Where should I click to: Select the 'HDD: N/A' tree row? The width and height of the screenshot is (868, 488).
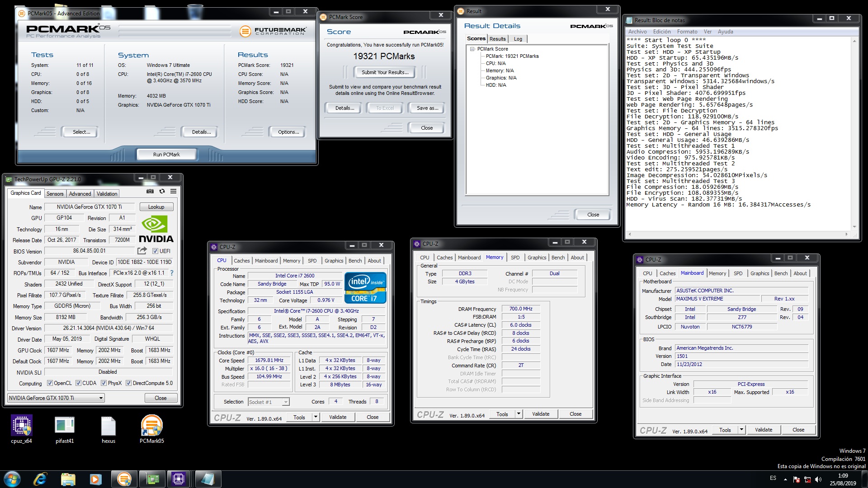(x=495, y=85)
